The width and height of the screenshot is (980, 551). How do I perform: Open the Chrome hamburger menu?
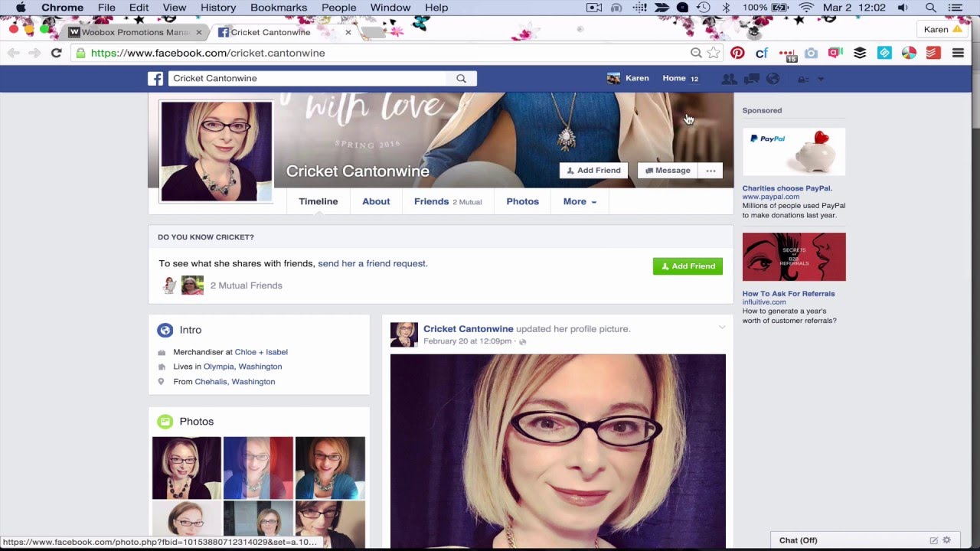coord(958,53)
